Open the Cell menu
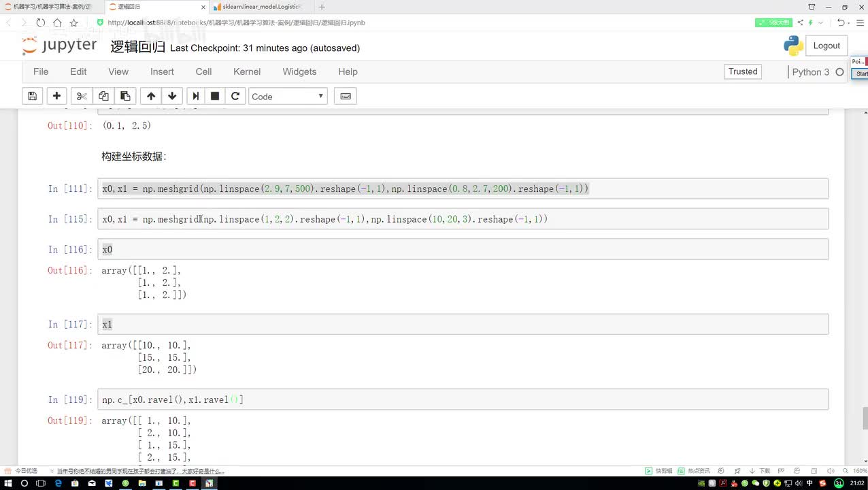The width and height of the screenshot is (868, 490). pos(203,71)
